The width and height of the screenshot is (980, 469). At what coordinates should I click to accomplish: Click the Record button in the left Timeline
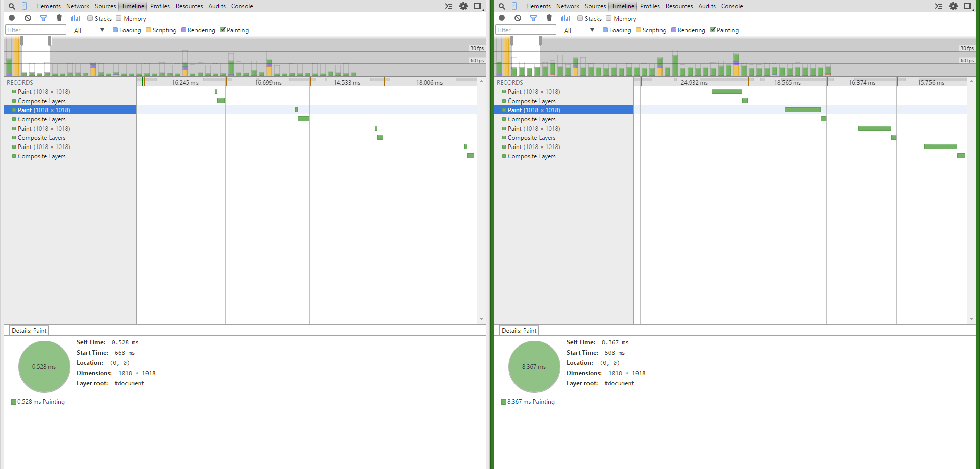pyautogui.click(x=11, y=18)
